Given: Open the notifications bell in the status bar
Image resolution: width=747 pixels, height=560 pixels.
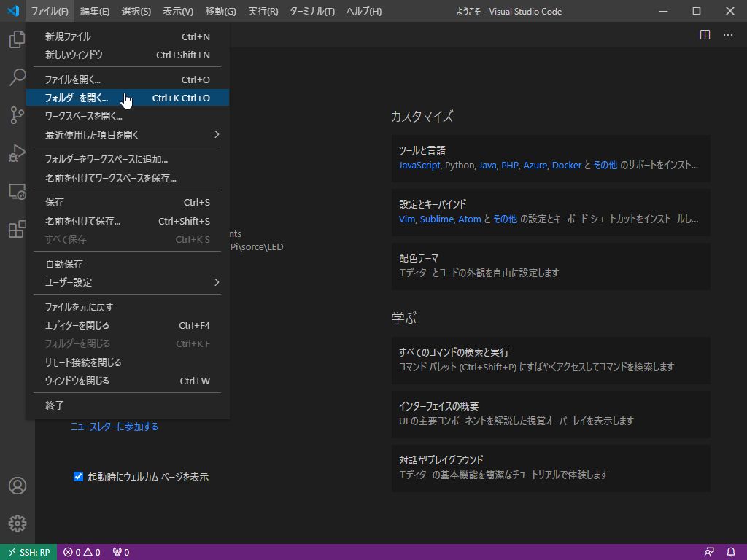Looking at the screenshot, I should tap(732, 552).
